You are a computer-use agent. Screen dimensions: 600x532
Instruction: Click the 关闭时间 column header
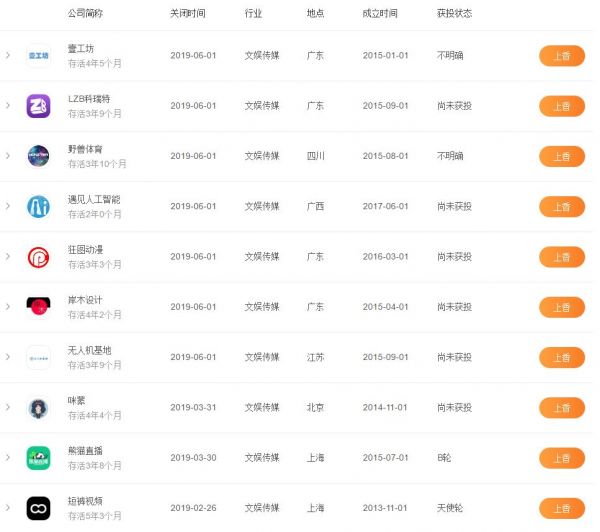coord(188,13)
